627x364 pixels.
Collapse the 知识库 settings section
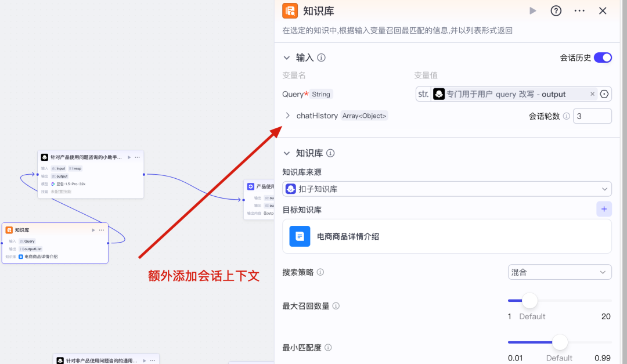coord(287,153)
